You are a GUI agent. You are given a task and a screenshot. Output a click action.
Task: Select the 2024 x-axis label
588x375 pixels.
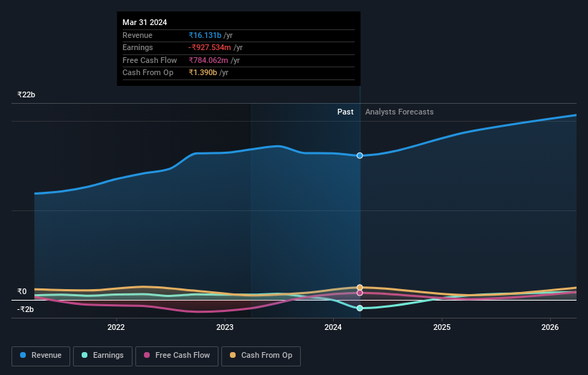(333, 328)
